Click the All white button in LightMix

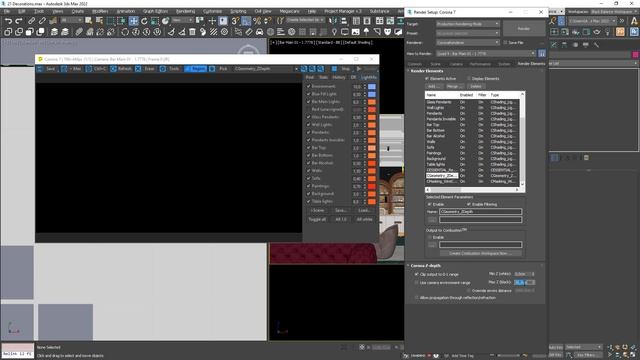pyautogui.click(x=364, y=219)
